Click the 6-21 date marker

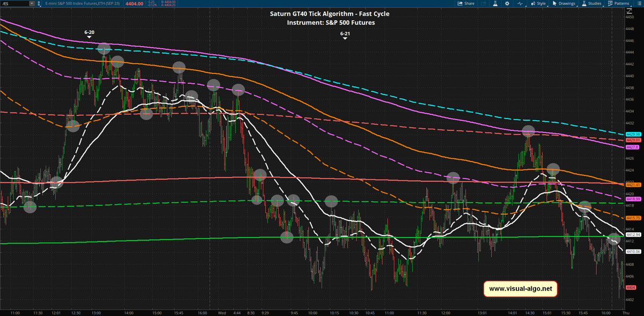coord(345,33)
